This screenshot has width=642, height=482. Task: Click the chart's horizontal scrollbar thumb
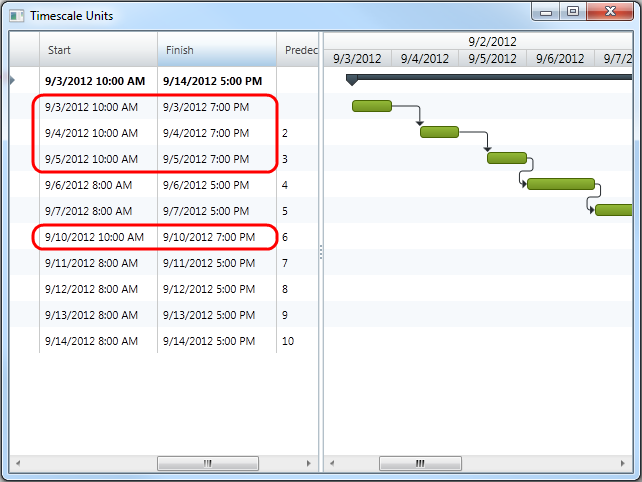419,464
